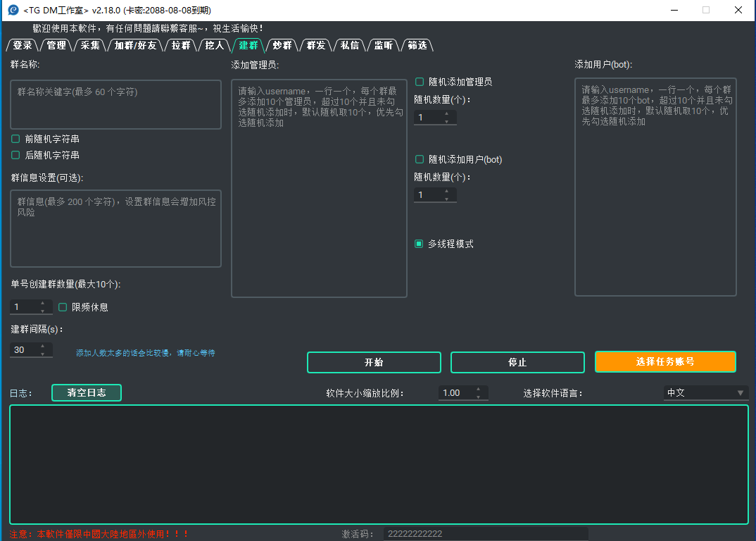756x541 pixels.
Task: Decrease 建群间隔 seconds with down arrow
Action: point(43,354)
